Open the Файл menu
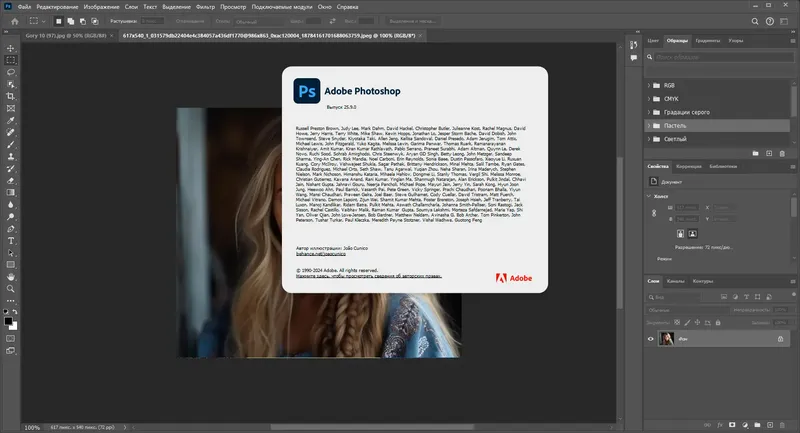Viewport: 800px width, 433px height. tap(24, 7)
